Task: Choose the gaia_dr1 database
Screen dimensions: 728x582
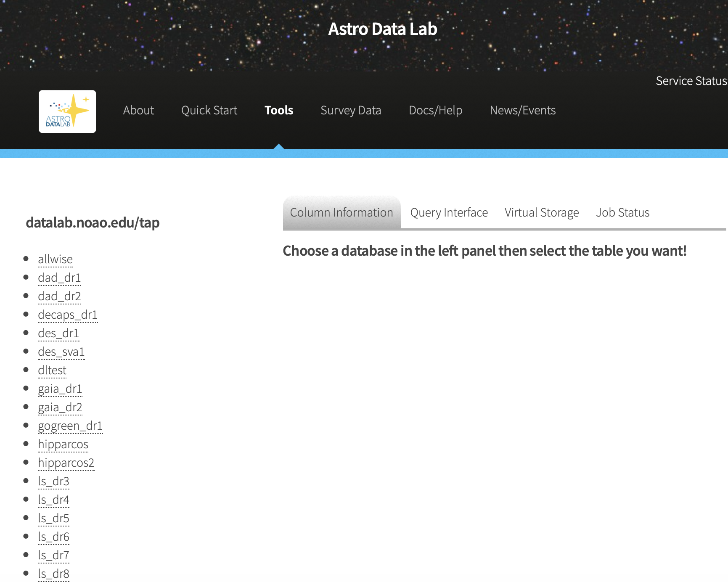Action: [60, 389]
